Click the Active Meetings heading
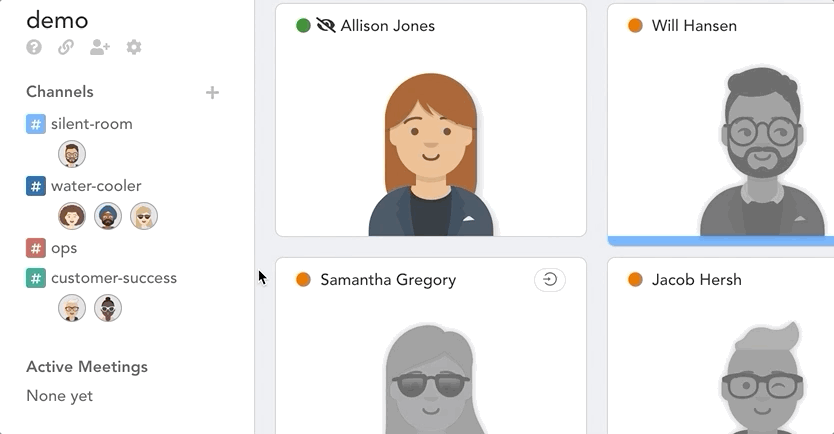 [x=87, y=367]
